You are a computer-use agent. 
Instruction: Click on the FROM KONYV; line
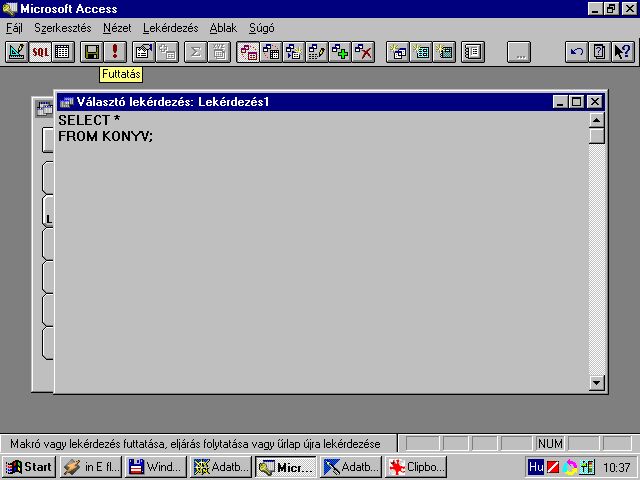tap(105, 136)
